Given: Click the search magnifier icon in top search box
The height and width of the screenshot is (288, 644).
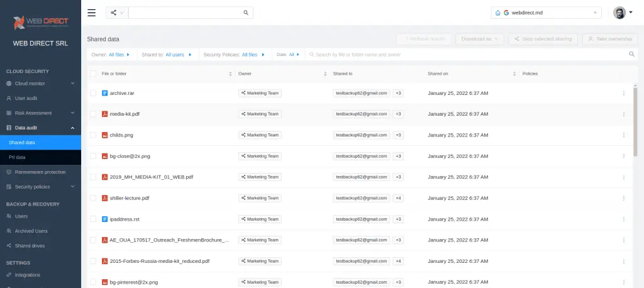Looking at the screenshot, I should 246,13.
